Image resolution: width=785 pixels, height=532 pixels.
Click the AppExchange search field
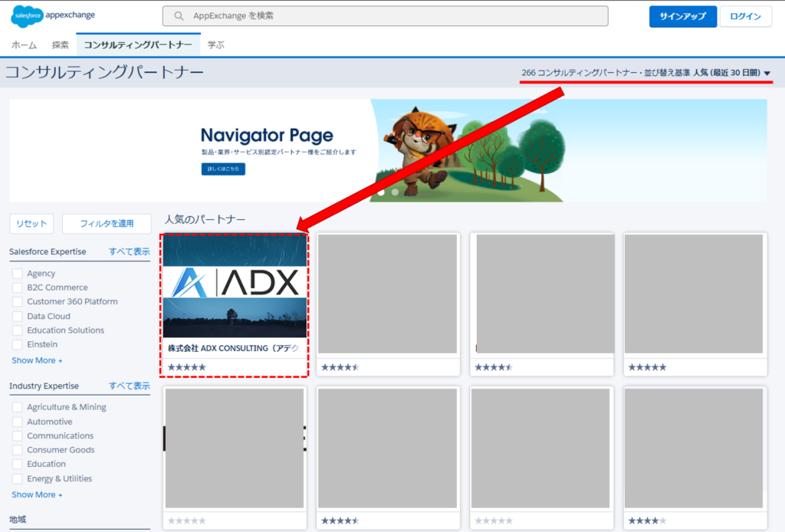[385, 16]
